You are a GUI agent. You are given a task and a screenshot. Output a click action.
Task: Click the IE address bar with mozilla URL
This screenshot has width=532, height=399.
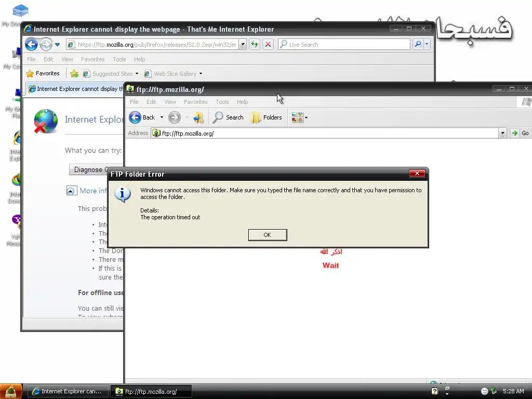pos(152,45)
